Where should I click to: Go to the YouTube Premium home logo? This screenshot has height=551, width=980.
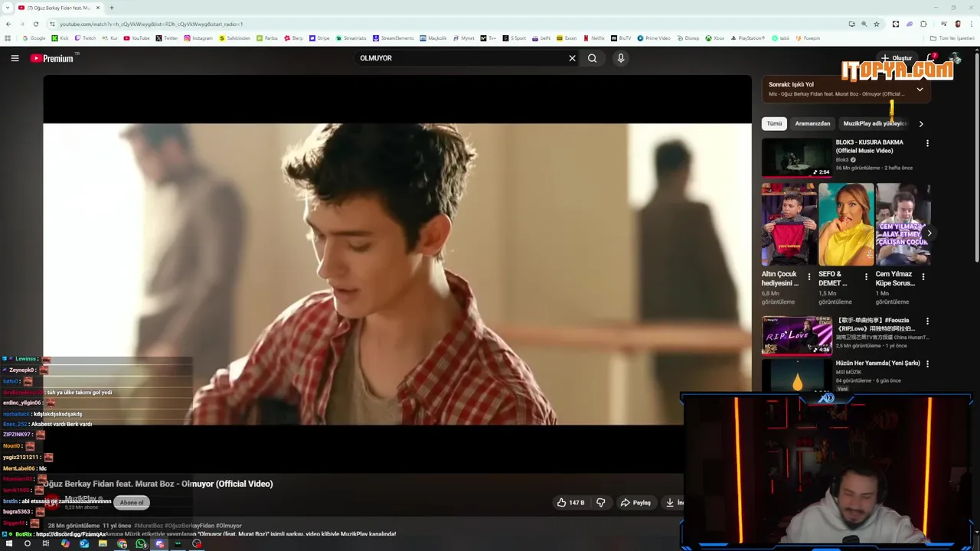tap(52, 58)
